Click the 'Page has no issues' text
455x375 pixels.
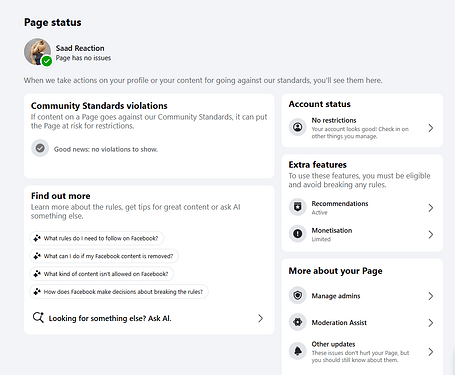(83, 58)
